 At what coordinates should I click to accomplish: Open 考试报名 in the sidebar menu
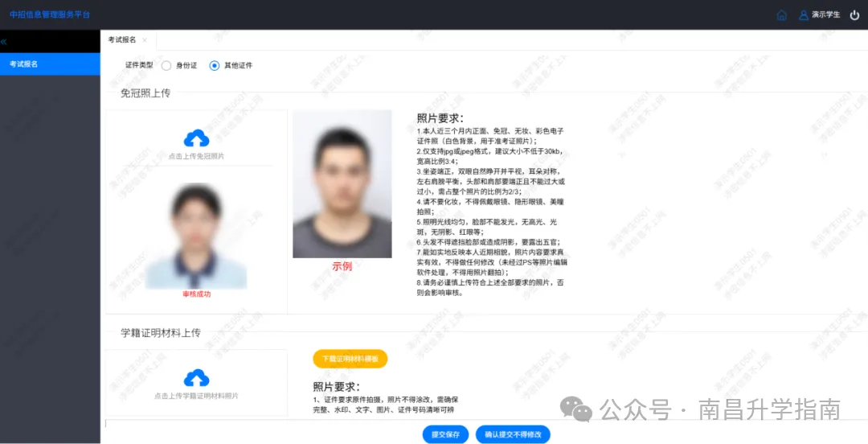tap(50, 64)
